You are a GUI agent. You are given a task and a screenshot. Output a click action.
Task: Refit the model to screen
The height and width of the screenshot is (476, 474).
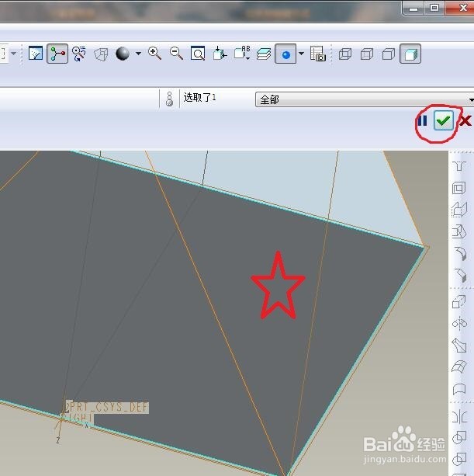(x=198, y=54)
